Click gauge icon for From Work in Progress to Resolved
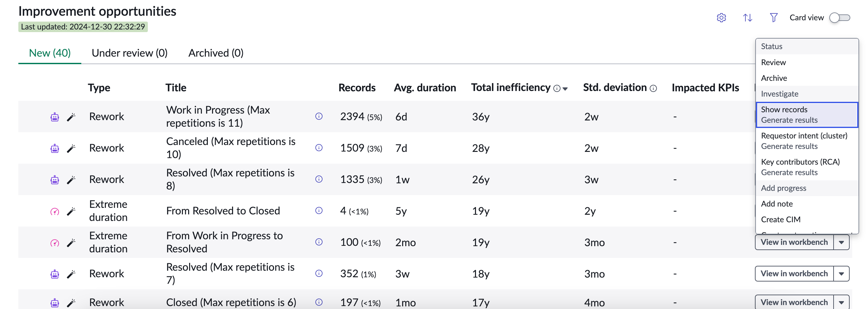 click(55, 243)
